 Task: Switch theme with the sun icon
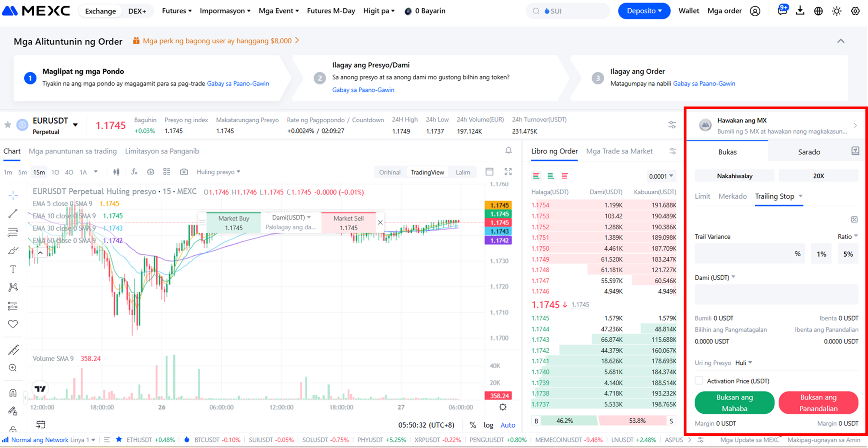click(836, 11)
